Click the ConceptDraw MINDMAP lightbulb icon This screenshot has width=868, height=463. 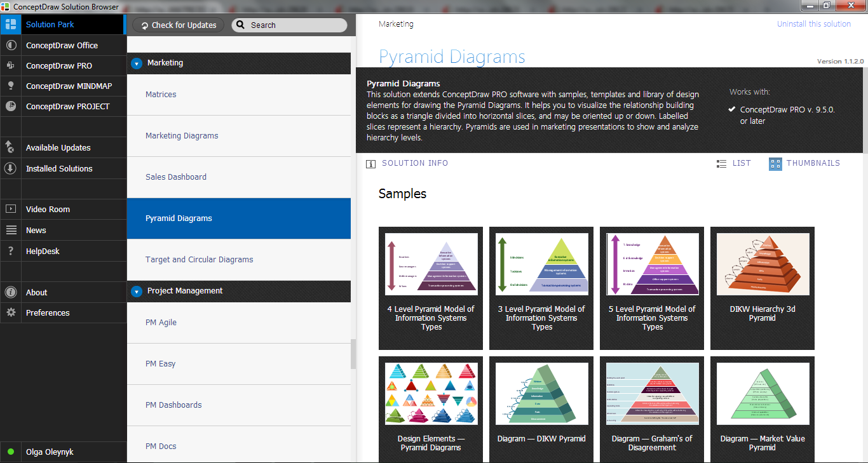(10, 86)
